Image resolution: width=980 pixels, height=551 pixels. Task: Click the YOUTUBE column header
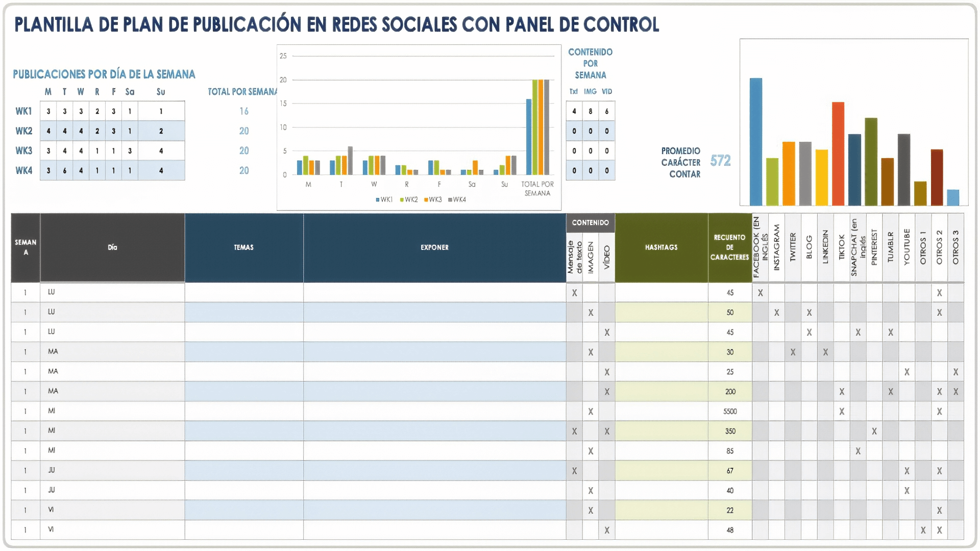tap(907, 247)
